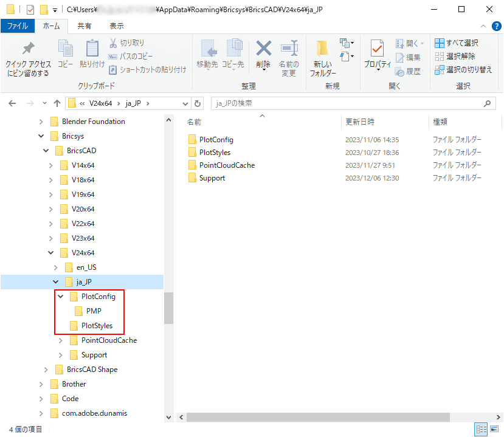504x437 pixels.
Task: Open Copy to (コピー先) menu
Action: pos(233,55)
